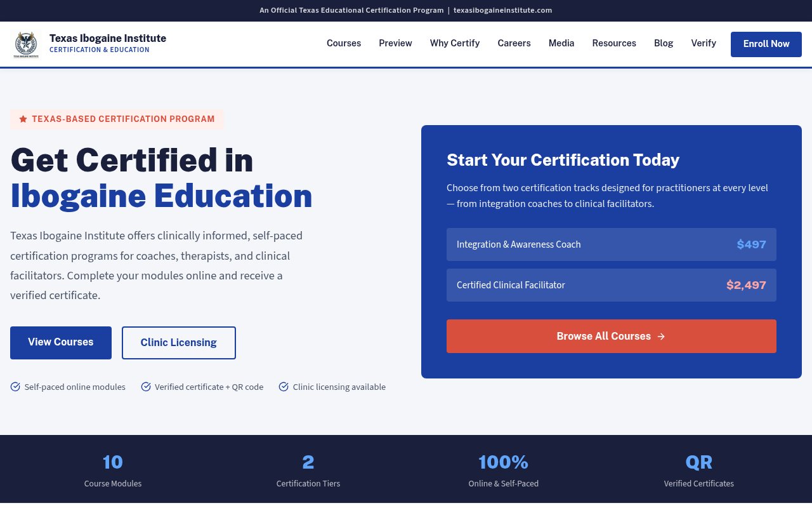Click the View Courses button
The height and width of the screenshot is (508, 812).
(61, 343)
